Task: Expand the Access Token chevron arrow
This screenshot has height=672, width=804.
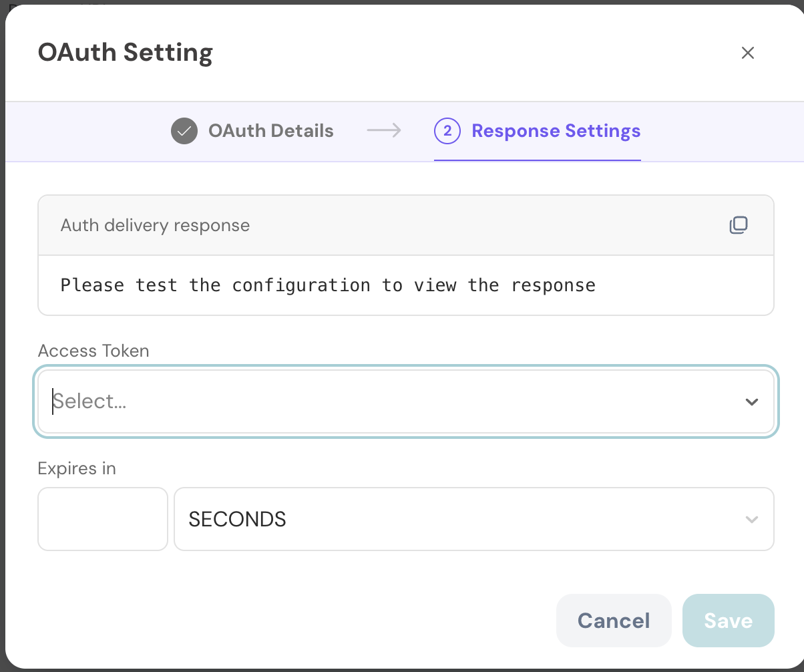Action: click(752, 401)
